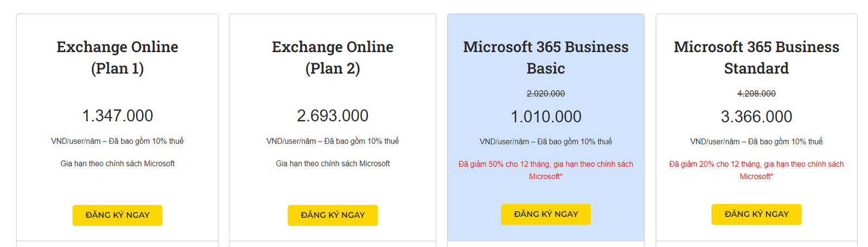Sign up for Microsoft 365 Business Standard
The width and height of the screenshot is (868, 247).
point(756,214)
